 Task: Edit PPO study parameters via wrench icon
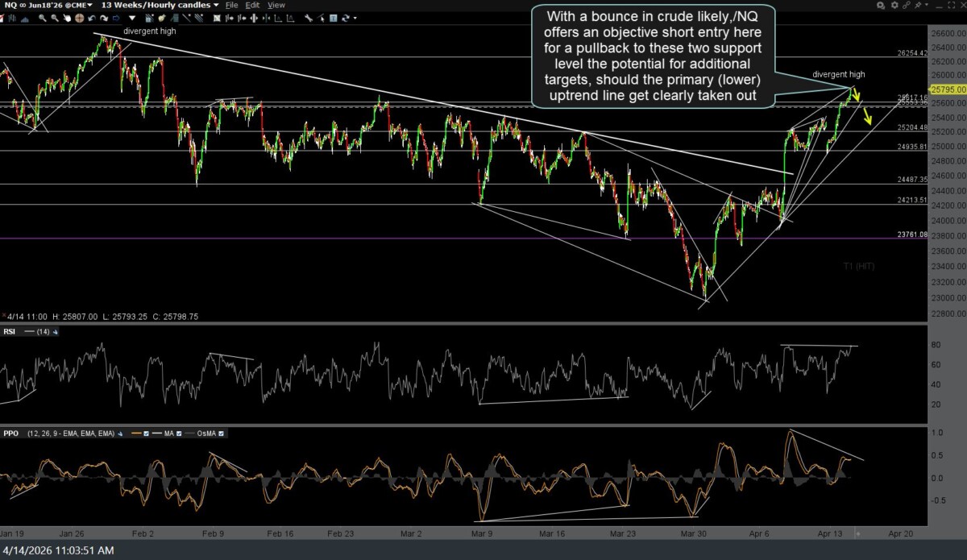pyautogui.click(x=119, y=433)
